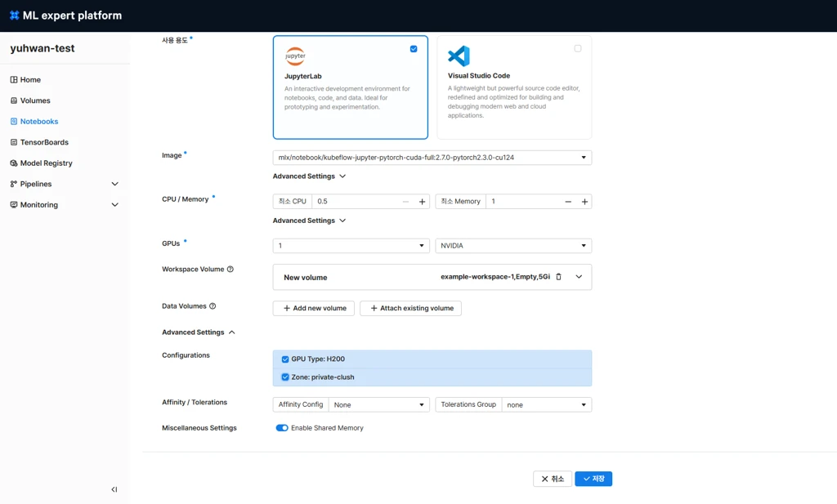837x504 pixels.
Task: Click into the 최소 CPU value field
Action: click(x=356, y=202)
